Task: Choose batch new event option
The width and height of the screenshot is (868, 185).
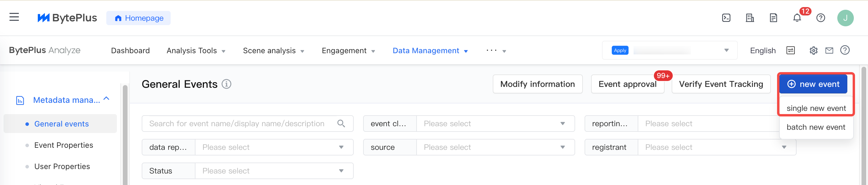Action: click(x=816, y=127)
